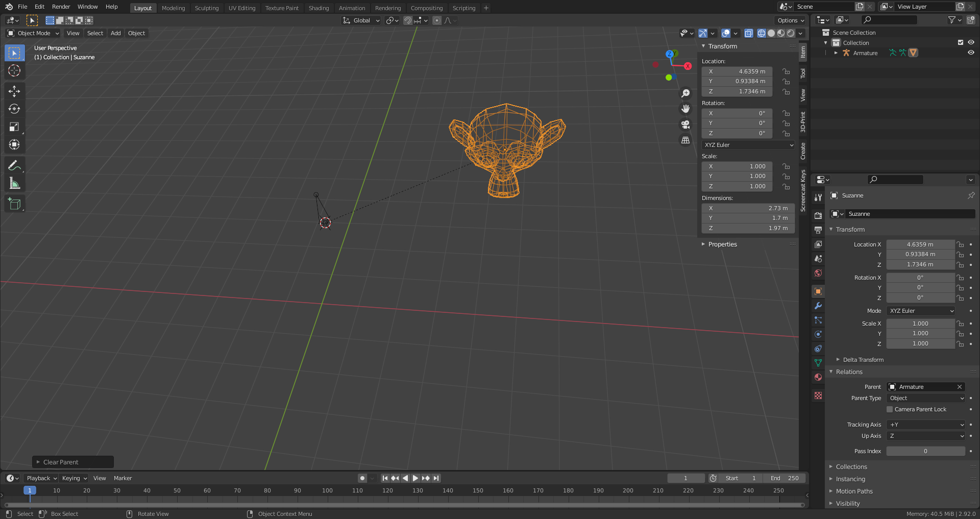Open the Texture properties checker tab

coord(818,396)
